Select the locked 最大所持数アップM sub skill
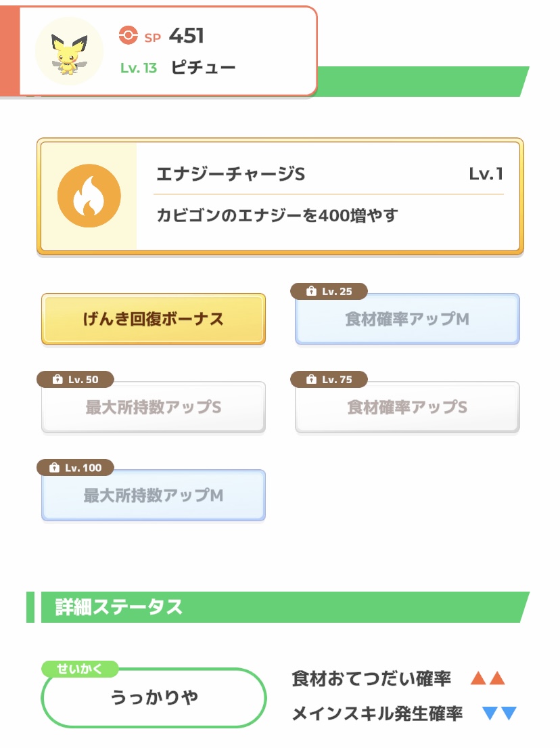Image resolution: width=560 pixels, height=748 pixels. [154, 495]
